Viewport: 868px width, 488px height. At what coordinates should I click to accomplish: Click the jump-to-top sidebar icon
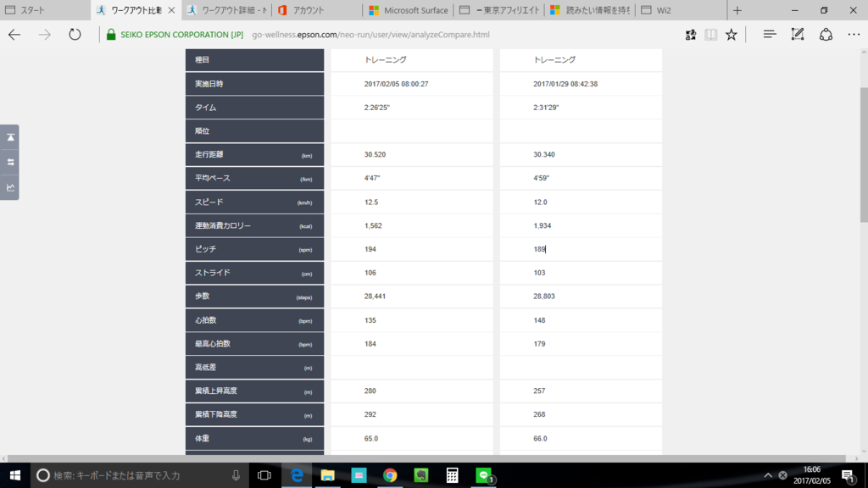tap(10, 137)
